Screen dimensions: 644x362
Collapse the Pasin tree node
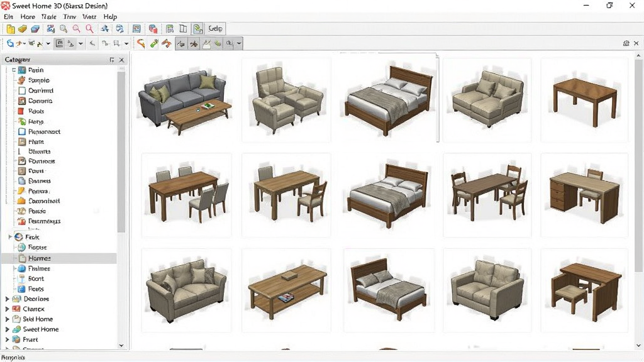(x=14, y=70)
